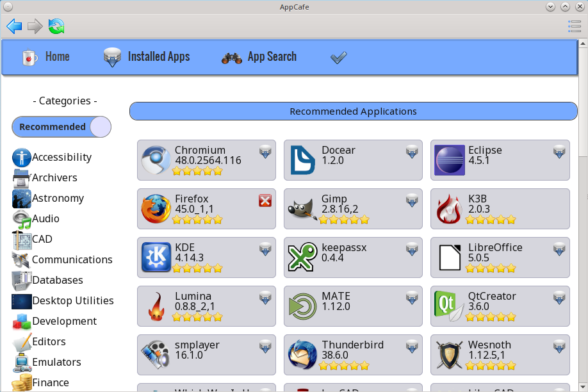
Task: Click the install icon on Docear card
Action: [412, 152]
